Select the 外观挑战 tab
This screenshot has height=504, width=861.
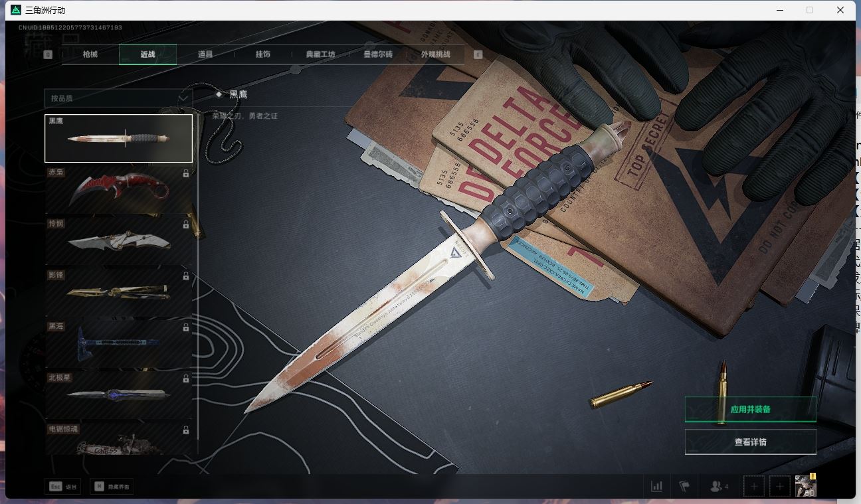(x=435, y=54)
